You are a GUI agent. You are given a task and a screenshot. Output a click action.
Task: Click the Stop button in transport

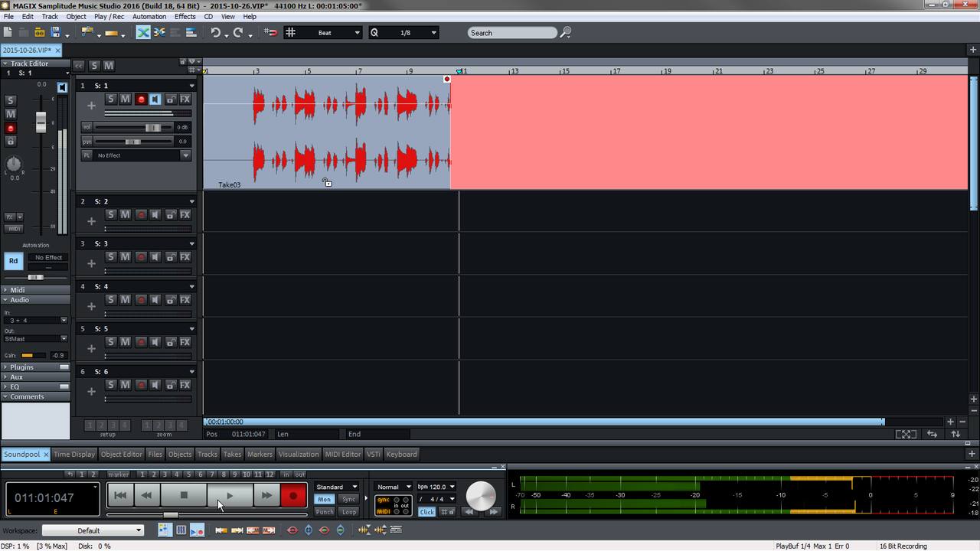(x=184, y=496)
